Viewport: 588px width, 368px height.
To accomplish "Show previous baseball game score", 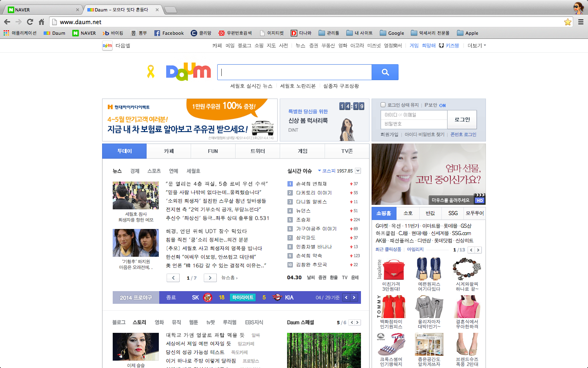I will (x=346, y=297).
